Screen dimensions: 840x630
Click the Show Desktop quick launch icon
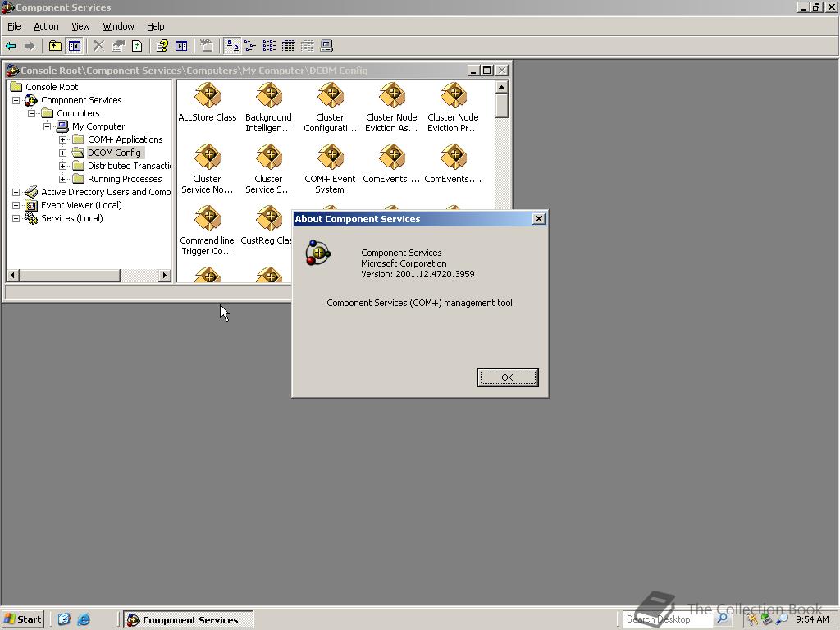click(x=64, y=619)
